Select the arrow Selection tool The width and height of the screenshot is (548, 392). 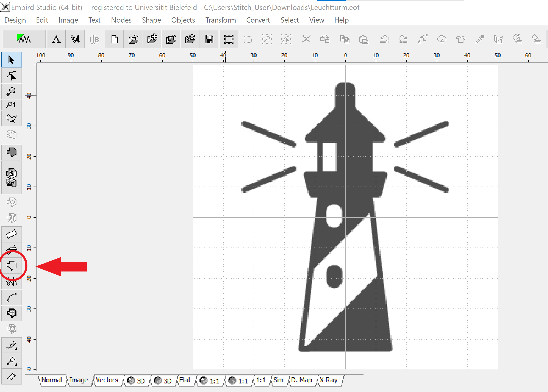tap(11, 60)
